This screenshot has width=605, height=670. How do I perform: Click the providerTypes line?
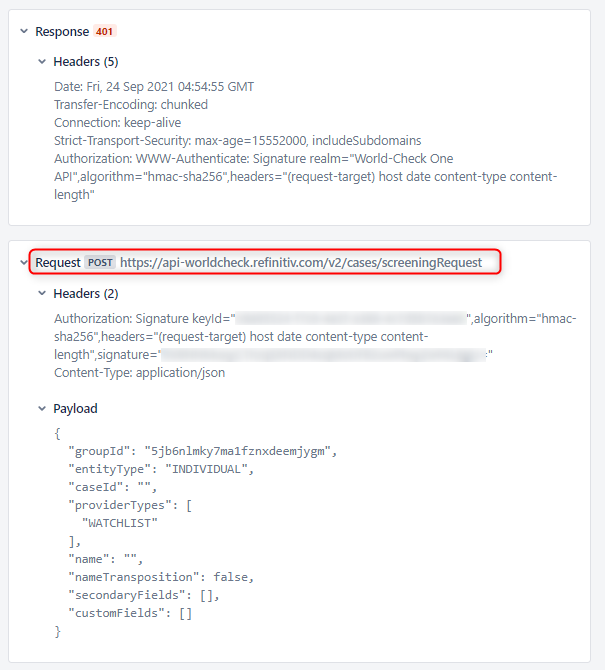point(130,505)
